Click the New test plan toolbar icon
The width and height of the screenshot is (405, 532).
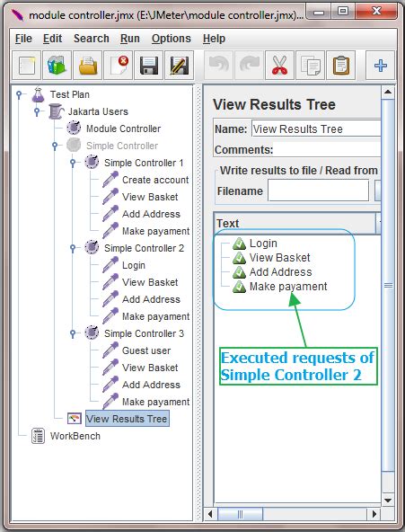click(26, 66)
